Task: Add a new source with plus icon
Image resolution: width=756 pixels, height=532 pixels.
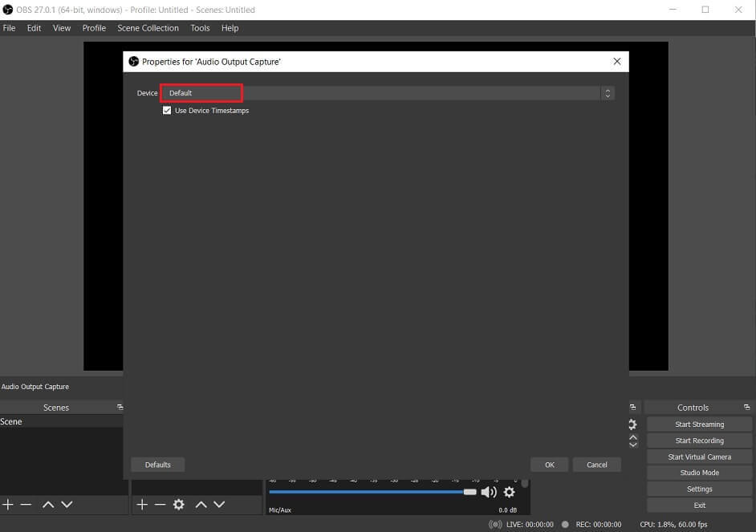Action: point(142,505)
